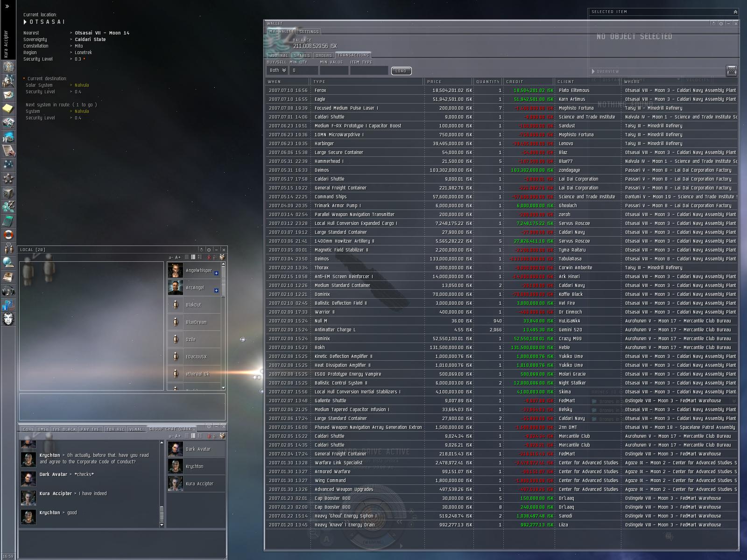Open the Buy/Sell 'Both' dropdown

click(x=277, y=70)
